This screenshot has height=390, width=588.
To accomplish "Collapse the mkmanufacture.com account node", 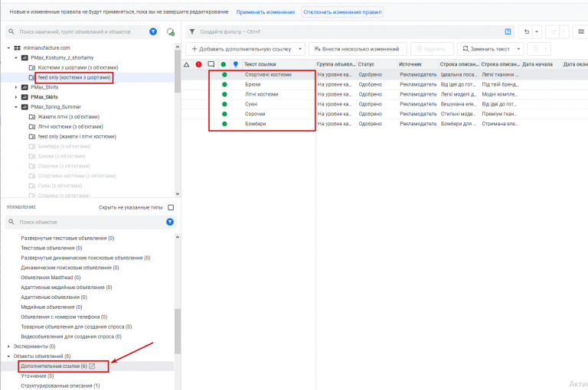I will click(8, 48).
